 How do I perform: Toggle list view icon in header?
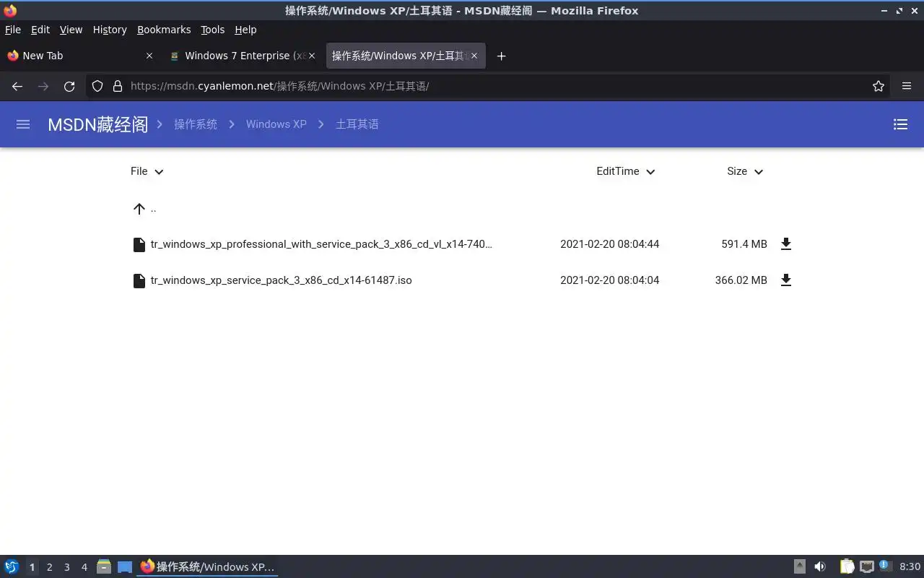pyautogui.click(x=900, y=124)
